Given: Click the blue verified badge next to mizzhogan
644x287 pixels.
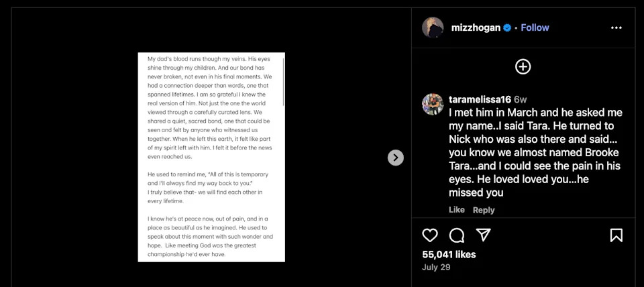Looking at the screenshot, I should (507, 28).
